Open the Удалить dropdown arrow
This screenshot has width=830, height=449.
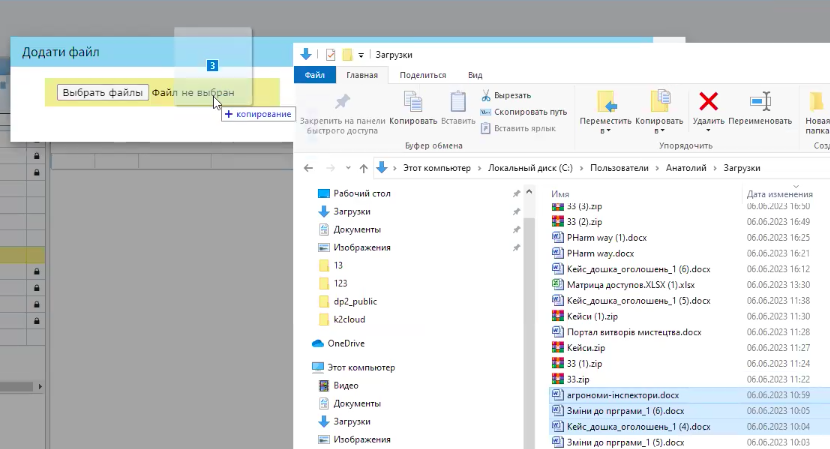[x=708, y=130]
